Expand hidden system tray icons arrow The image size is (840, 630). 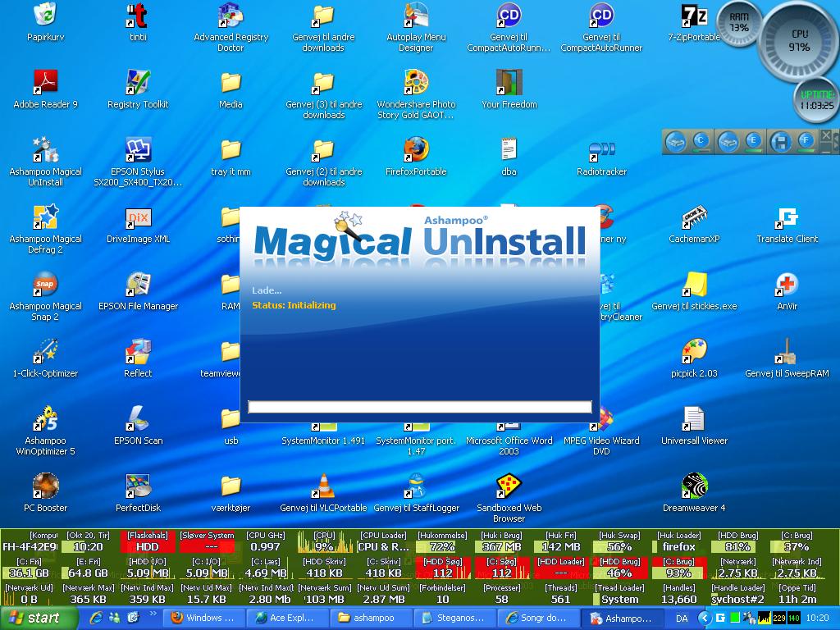coord(704,618)
